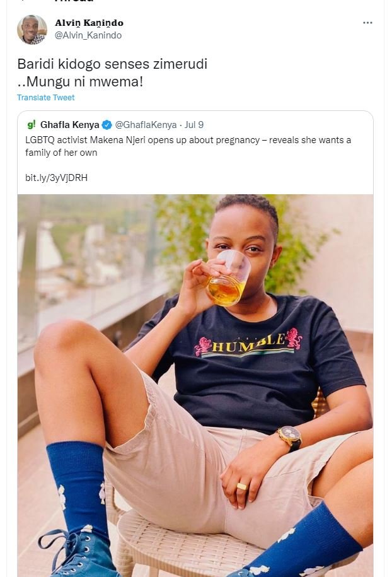Open the tweet options three-dot menu
Viewport: 392px width, 577px height.
(x=366, y=23)
